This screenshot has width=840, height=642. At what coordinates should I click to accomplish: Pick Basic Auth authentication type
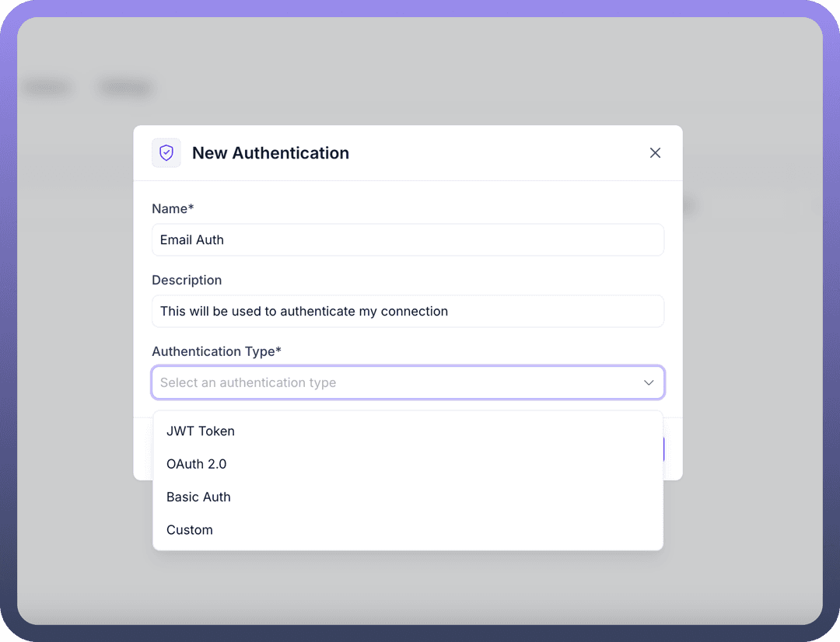pyautogui.click(x=199, y=497)
